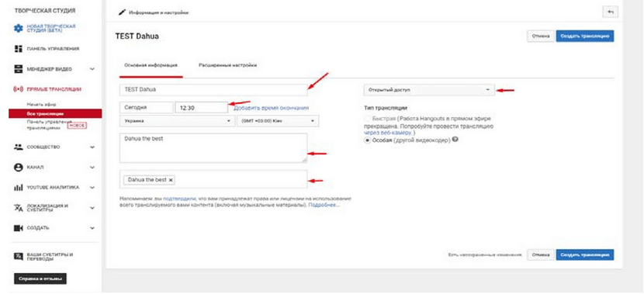Select Все трансляции submenu item
Image resolution: width=644 pixels, height=294 pixels.
tap(55, 113)
